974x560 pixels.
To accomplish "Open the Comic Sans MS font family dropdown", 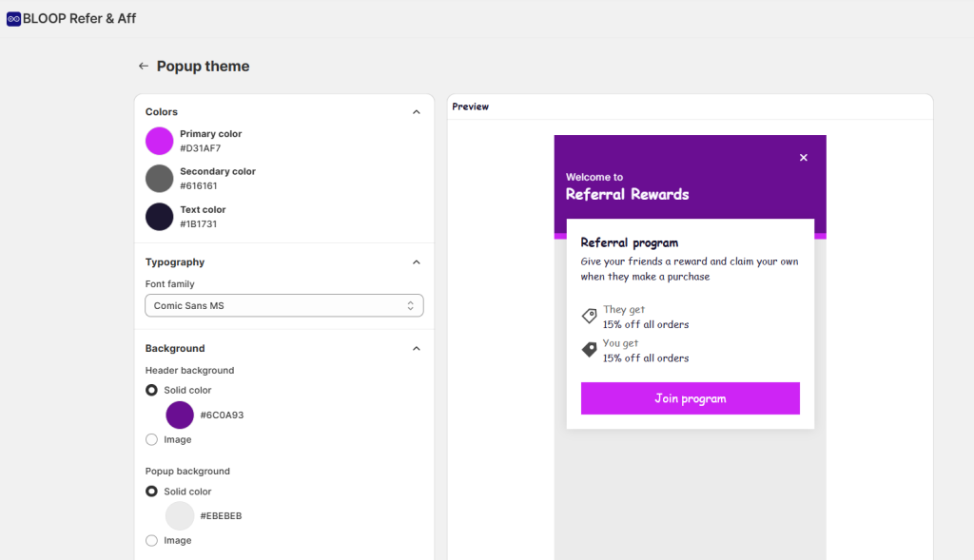I will point(283,305).
